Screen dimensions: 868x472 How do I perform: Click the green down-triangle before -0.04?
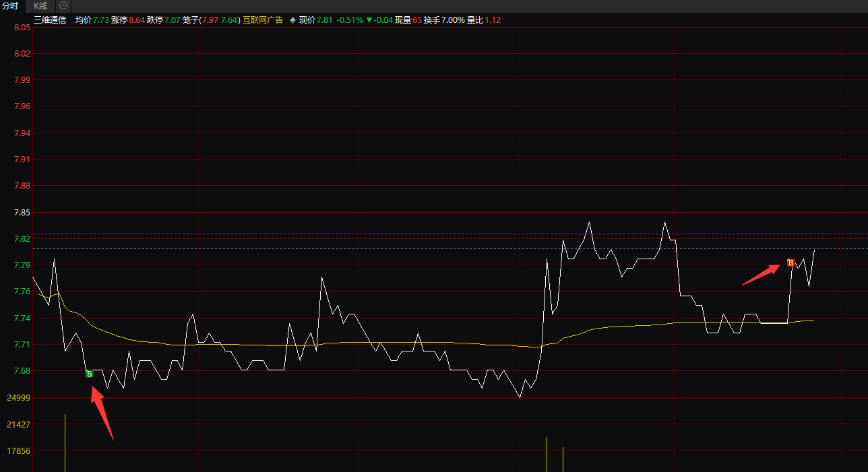point(369,20)
